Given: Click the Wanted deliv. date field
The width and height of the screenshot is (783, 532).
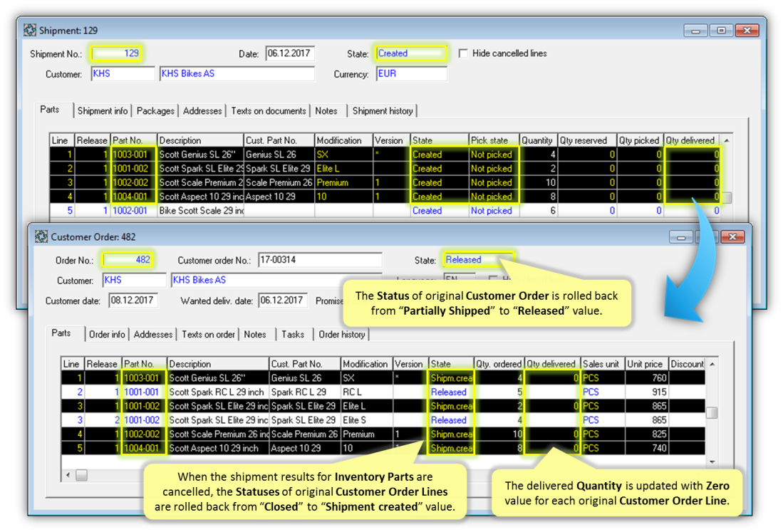Looking at the screenshot, I should (282, 301).
